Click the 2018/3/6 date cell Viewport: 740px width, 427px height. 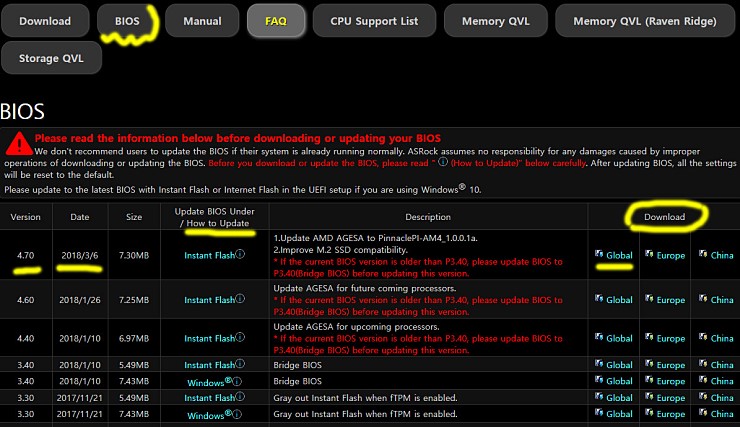[x=80, y=255]
